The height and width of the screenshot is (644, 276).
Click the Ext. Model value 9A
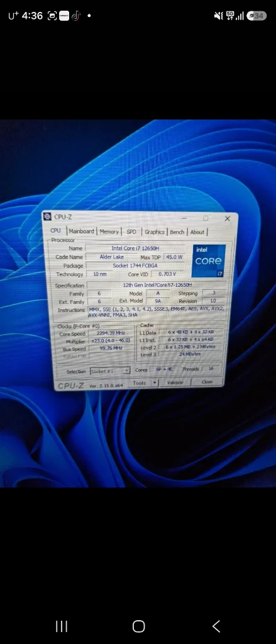click(x=158, y=301)
